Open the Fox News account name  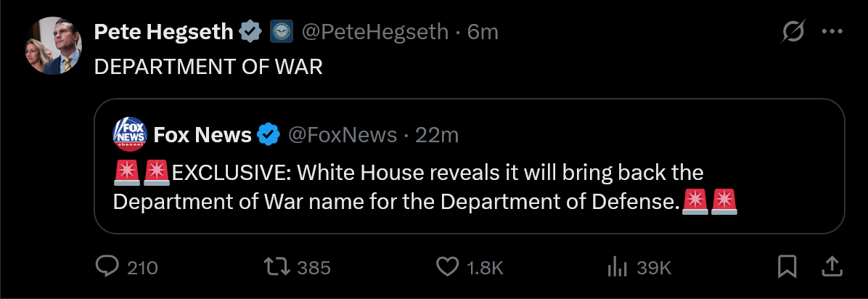tap(202, 135)
